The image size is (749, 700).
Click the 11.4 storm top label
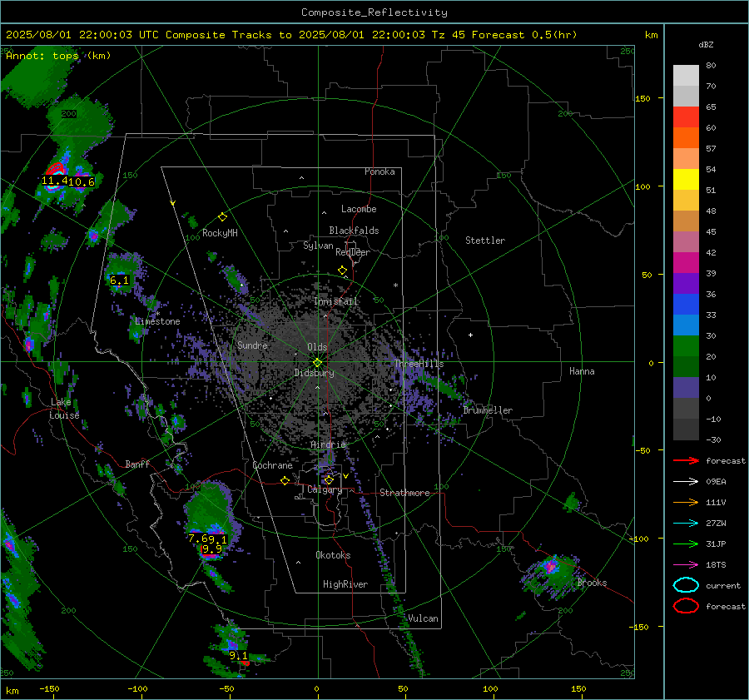click(54, 181)
